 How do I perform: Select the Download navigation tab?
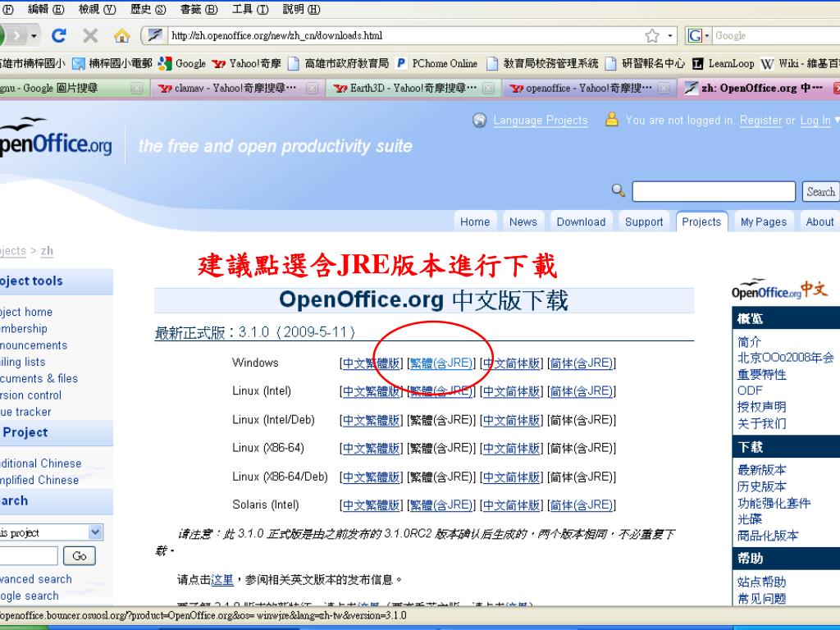(x=582, y=221)
